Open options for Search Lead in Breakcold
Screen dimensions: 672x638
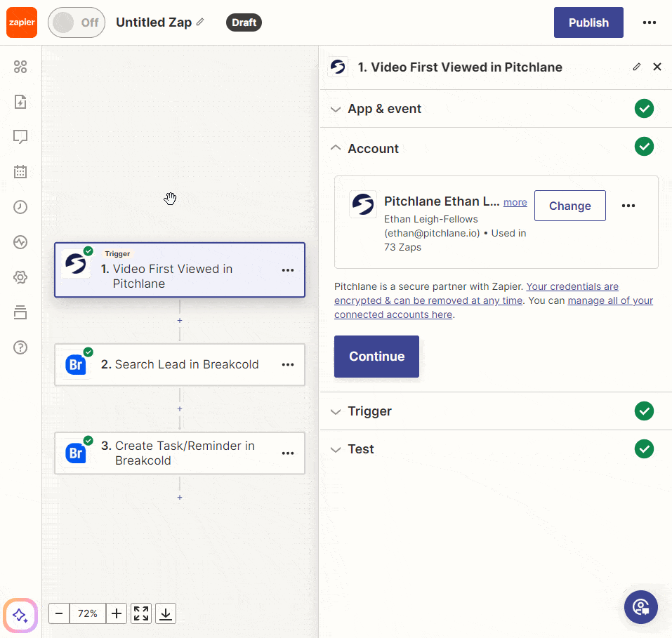(288, 365)
